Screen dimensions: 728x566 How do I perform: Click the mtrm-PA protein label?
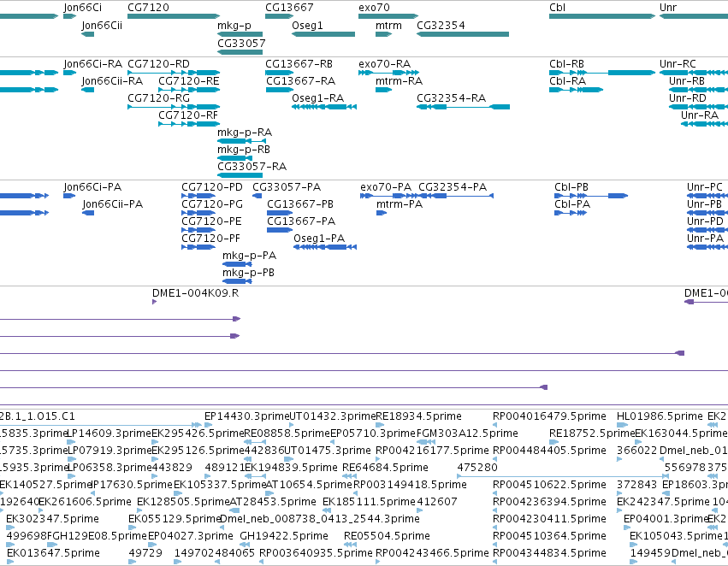coord(400,204)
